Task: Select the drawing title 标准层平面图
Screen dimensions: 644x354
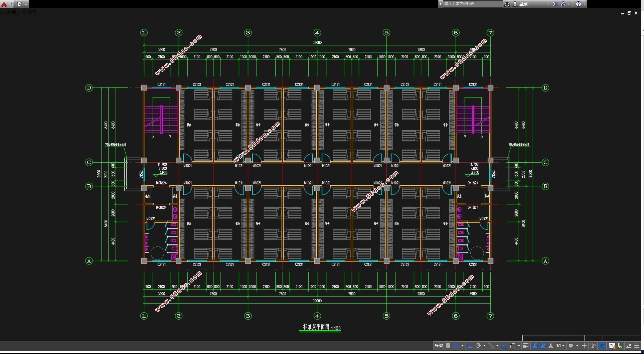Action: [x=316, y=327]
